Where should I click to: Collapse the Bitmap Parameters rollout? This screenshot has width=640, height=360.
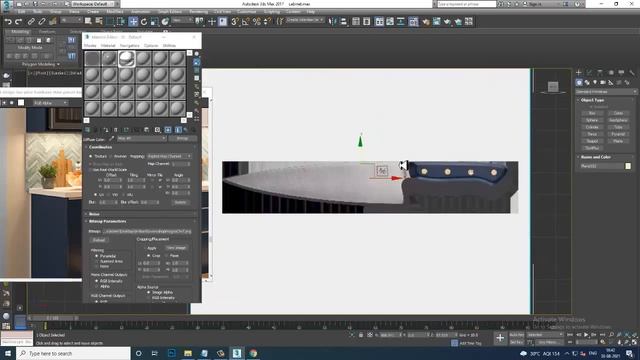click(x=107, y=221)
